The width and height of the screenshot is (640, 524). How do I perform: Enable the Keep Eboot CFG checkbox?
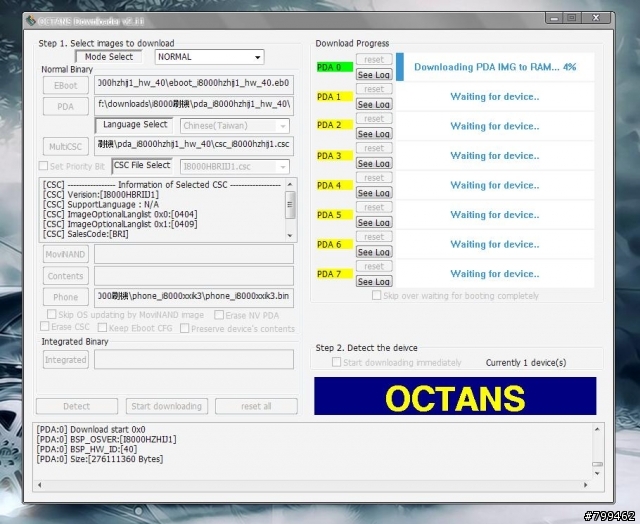(102, 328)
